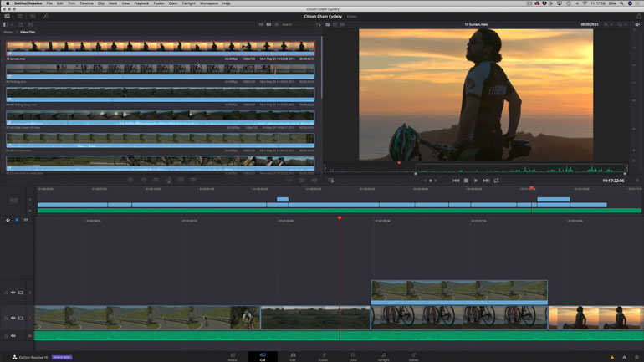Mute video track 1 in timeline
This screenshot has width=644, height=362.
(13, 318)
